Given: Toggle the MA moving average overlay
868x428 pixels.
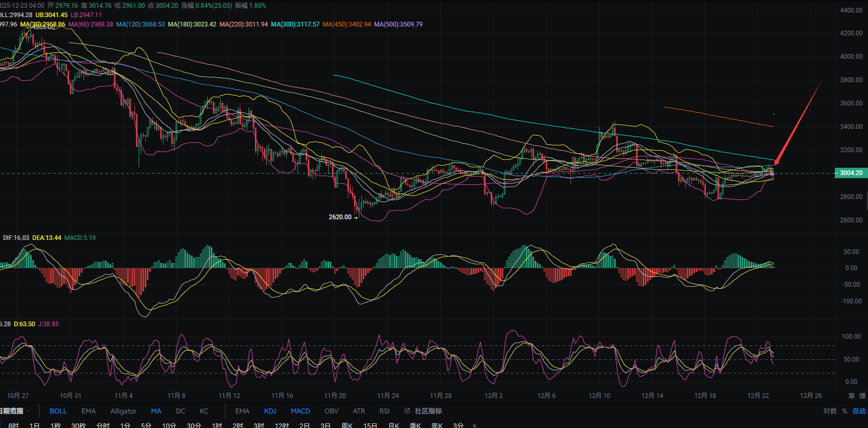Looking at the screenshot, I should (x=156, y=411).
